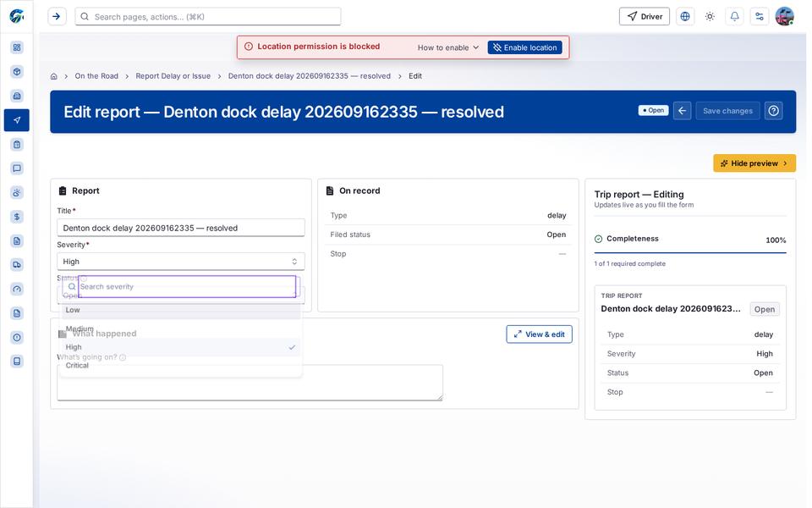812x508 pixels.
Task: Click the Location permission is blocked message
Action: click(319, 47)
